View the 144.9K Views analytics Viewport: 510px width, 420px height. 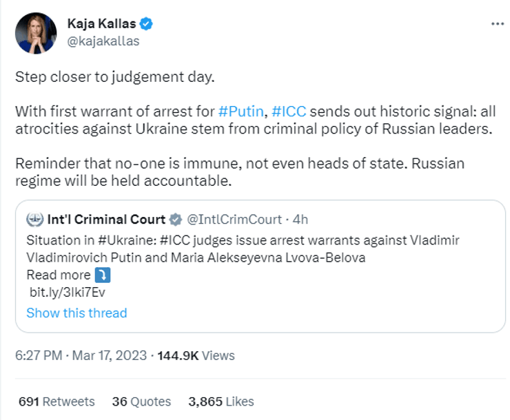point(196,356)
